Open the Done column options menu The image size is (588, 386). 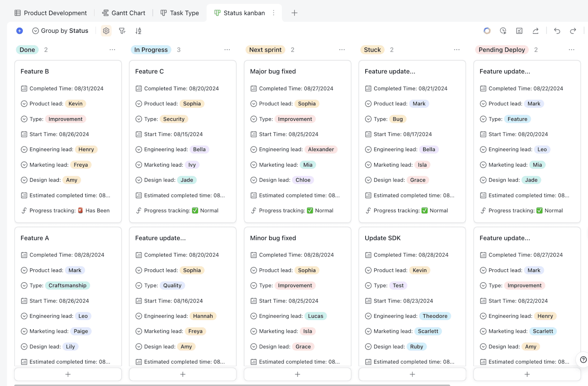coord(112,49)
